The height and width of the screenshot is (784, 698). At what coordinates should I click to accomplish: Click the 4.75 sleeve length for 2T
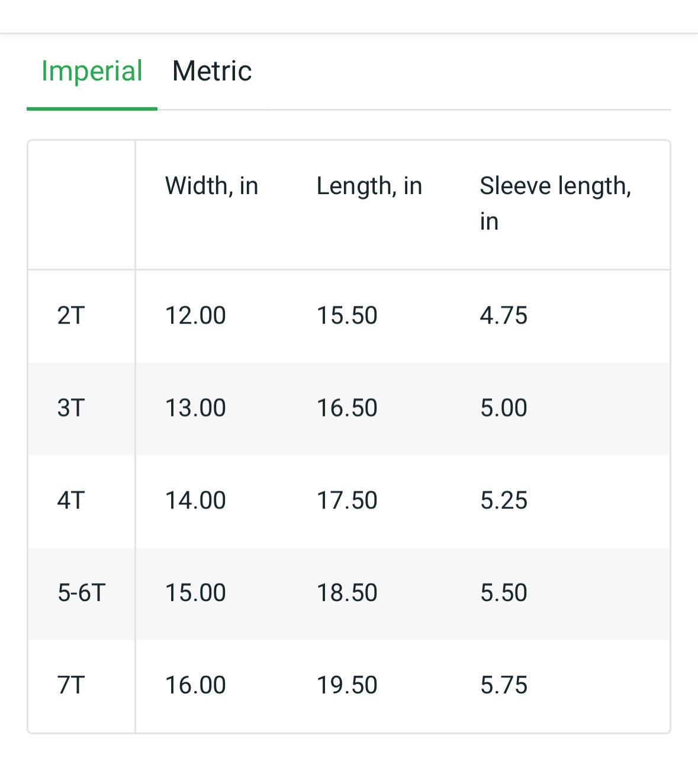tap(503, 315)
